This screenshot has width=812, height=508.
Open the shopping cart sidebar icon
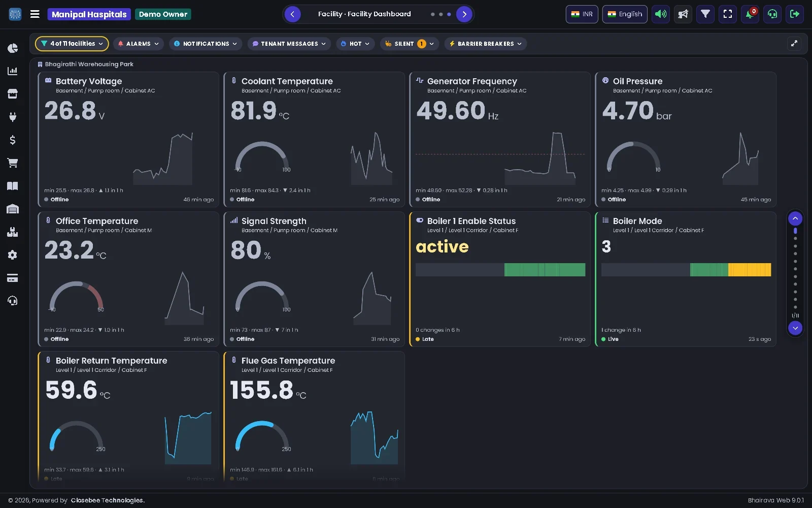coord(13,163)
